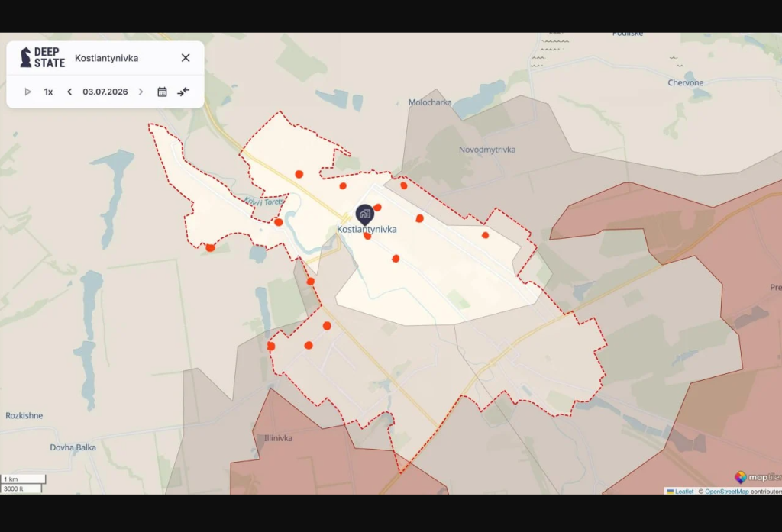Go to the next date arrow

[x=141, y=92]
